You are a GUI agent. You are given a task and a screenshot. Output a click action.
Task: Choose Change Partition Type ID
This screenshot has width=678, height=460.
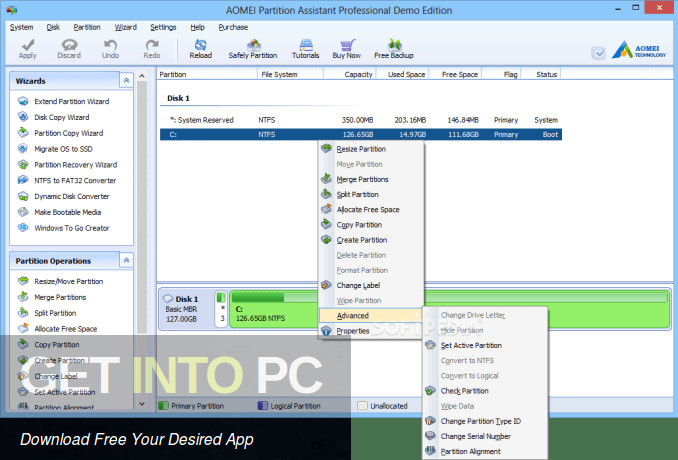pyautogui.click(x=485, y=421)
